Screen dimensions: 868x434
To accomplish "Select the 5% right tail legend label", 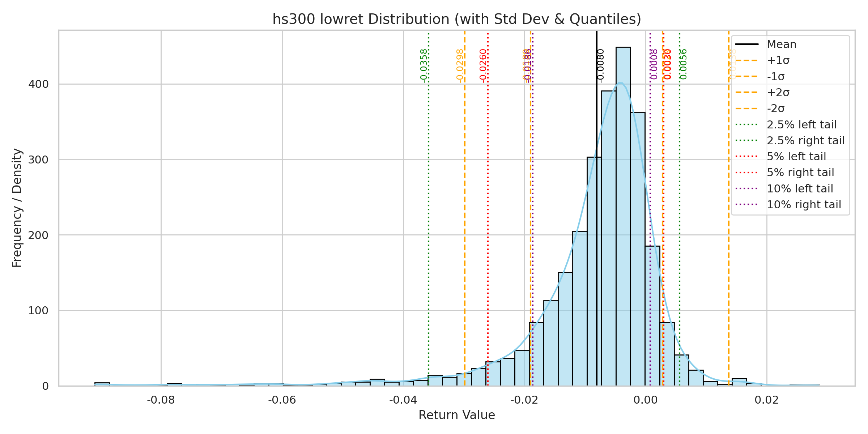I will point(800,173).
